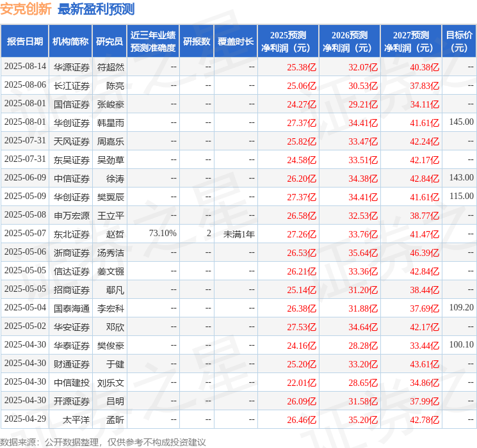477x448 pixels.
Task: Click 信达证券 institution cell
Action: 72,271
